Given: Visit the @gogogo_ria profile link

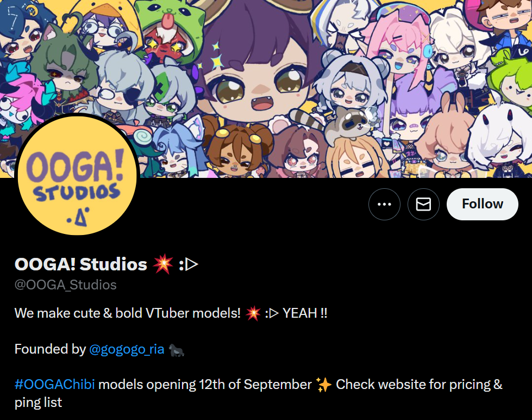Looking at the screenshot, I should (127, 349).
